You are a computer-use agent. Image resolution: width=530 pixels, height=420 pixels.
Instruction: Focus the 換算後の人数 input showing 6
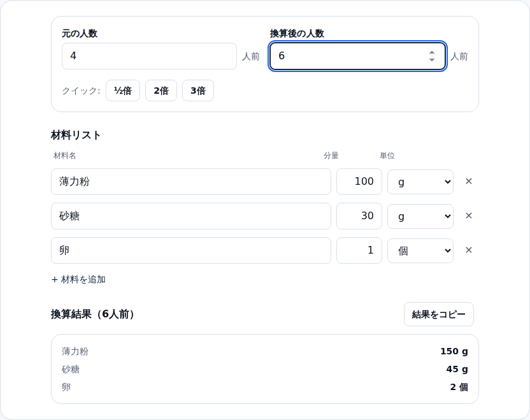(x=357, y=56)
